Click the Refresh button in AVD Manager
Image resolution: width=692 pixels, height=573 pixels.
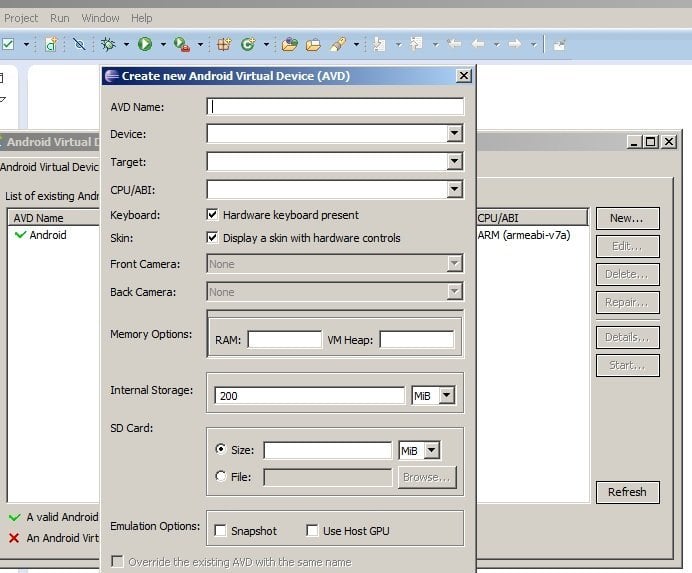(x=628, y=492)
